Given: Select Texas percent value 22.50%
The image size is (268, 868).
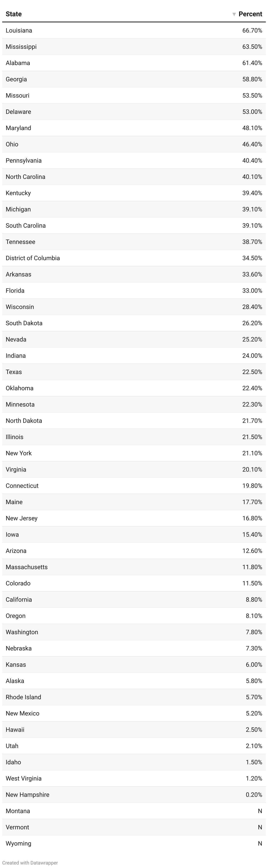Looking at the screenshot, I should pos(252,372).
